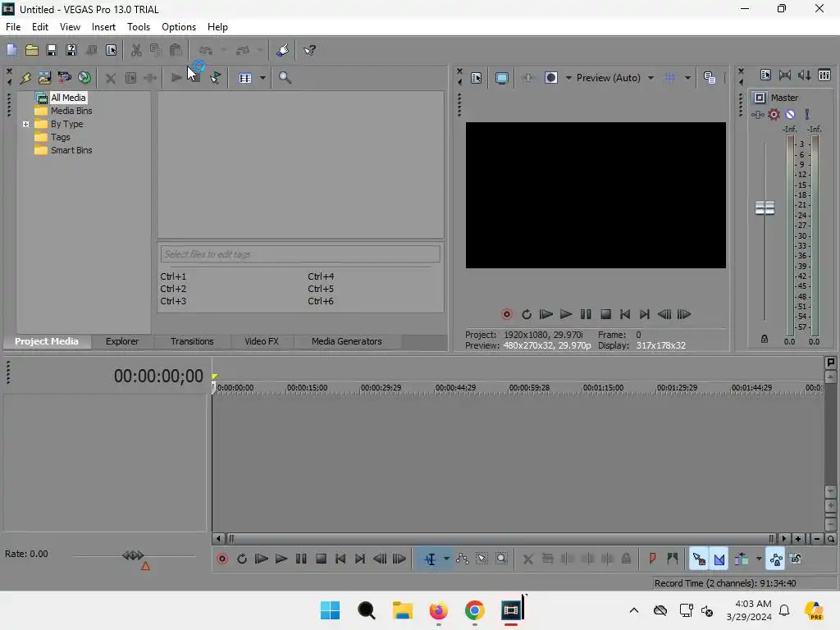Select the Zoom Edit Tool
This screenshot has width=840, height=630.
[x=501, y=559]
